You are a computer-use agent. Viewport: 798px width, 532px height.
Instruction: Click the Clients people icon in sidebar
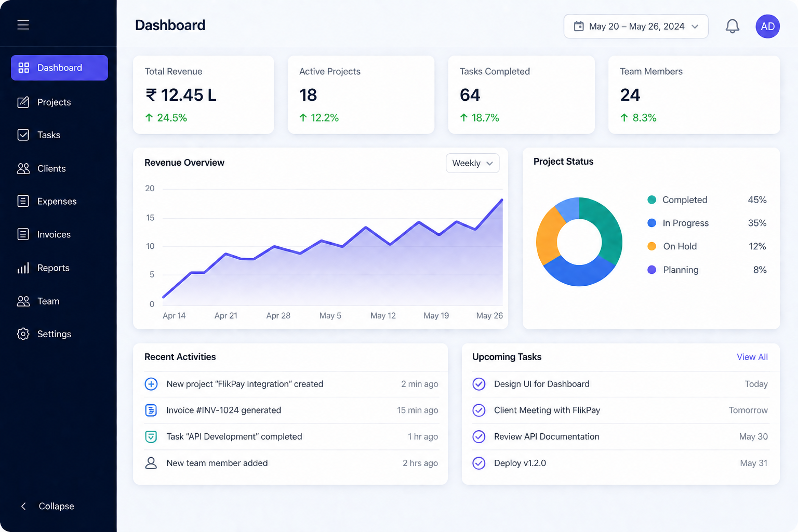pyautogui.click(x=23, y=168)
